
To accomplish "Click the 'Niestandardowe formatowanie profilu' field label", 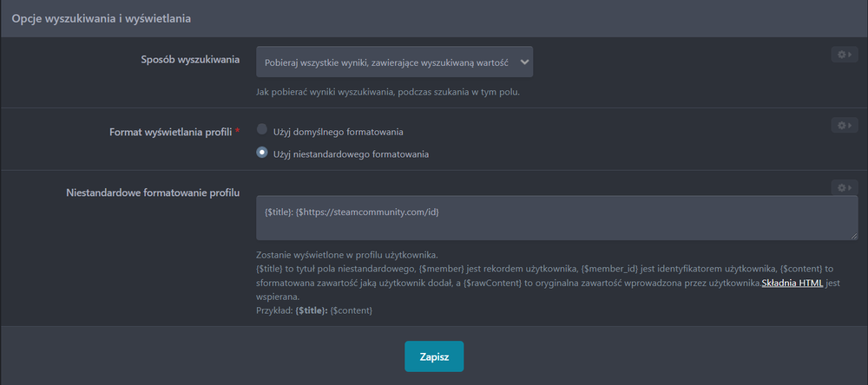I will pos(153,192).
